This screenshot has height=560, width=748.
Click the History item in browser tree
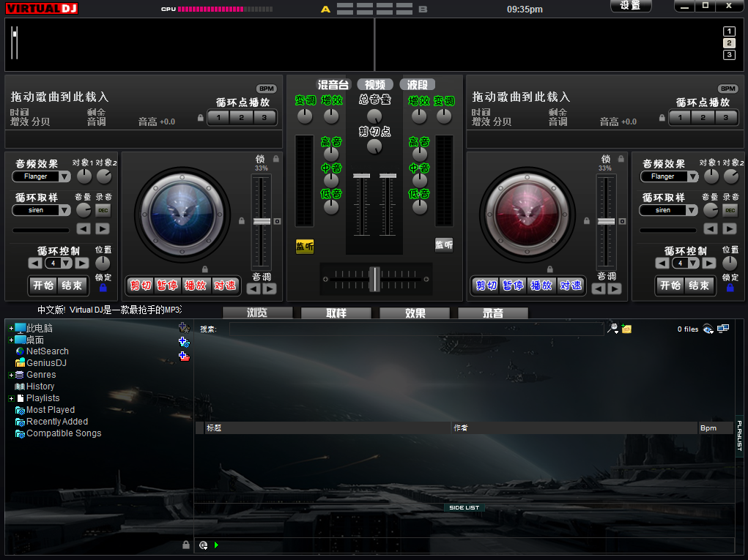pos(40,387)
